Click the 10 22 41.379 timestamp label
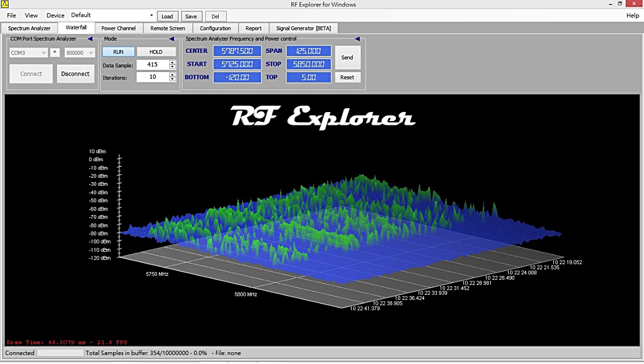 click(x=365, y=308)
